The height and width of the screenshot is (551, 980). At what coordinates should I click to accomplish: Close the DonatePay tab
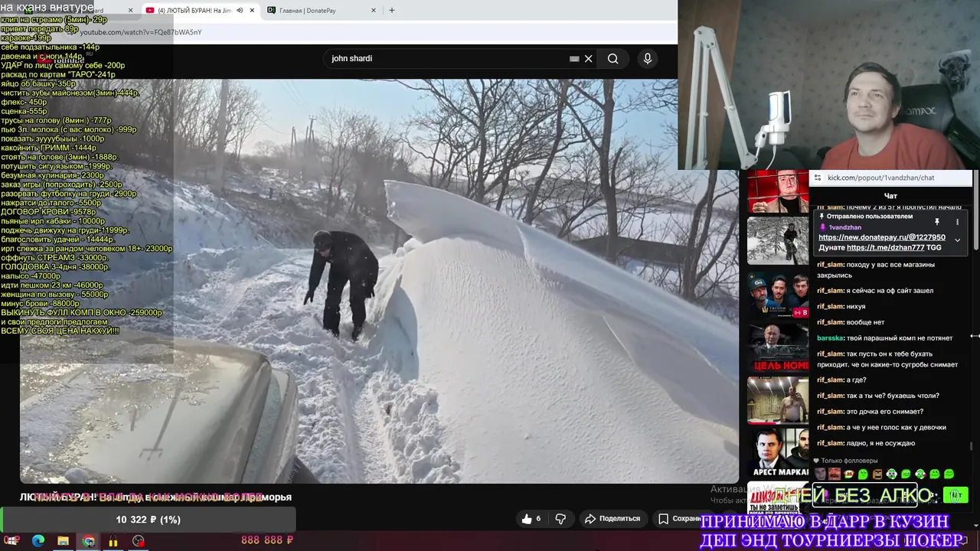click(x=374, y=11)
